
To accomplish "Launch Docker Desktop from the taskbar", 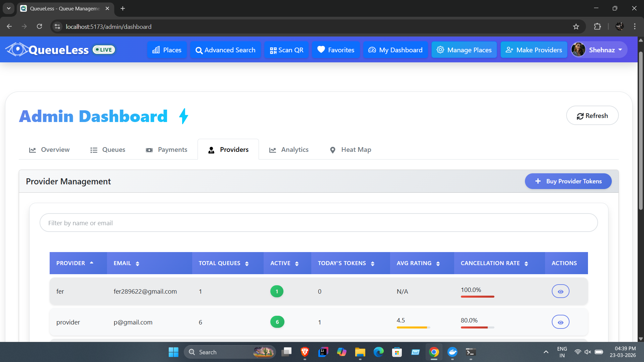I will 452,352.
